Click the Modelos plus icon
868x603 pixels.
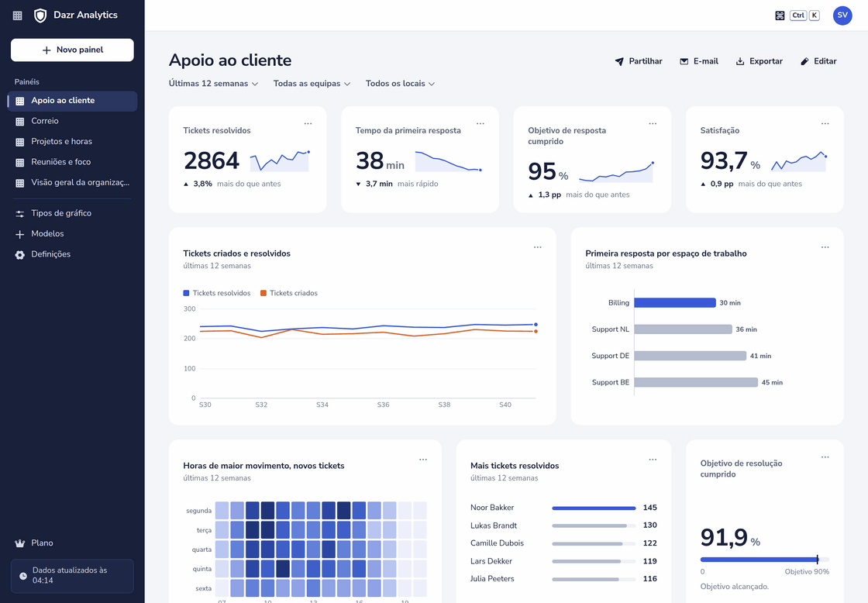coord(20,234)
